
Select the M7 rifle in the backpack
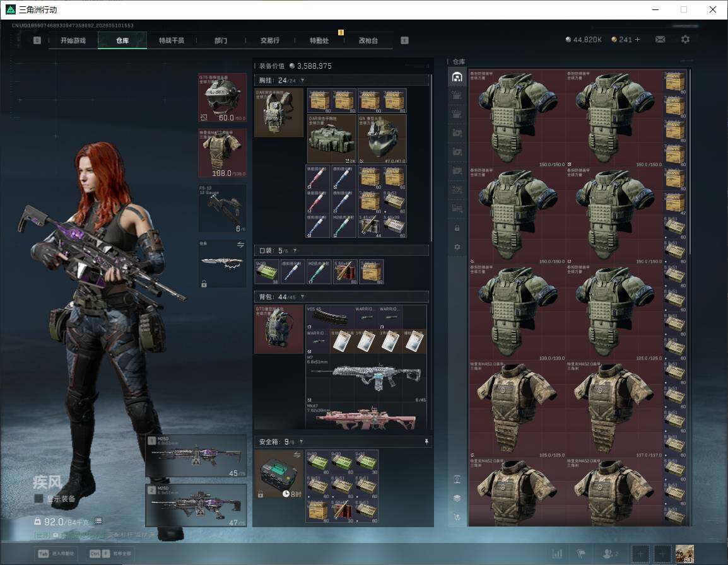click(x=367, y=378)
